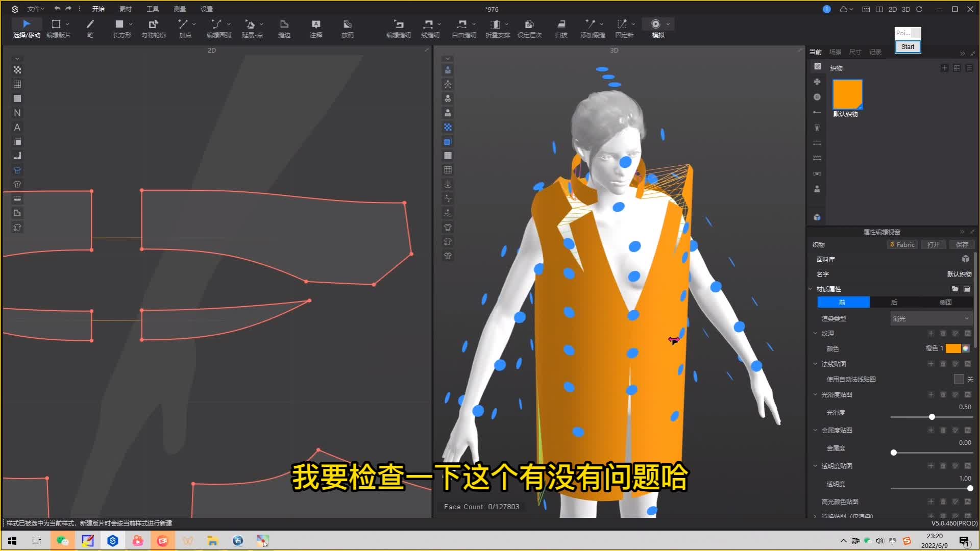Screen dimensions: 980x551
Task: Collapse the 材质属性 section
Action: coord(811,289)
